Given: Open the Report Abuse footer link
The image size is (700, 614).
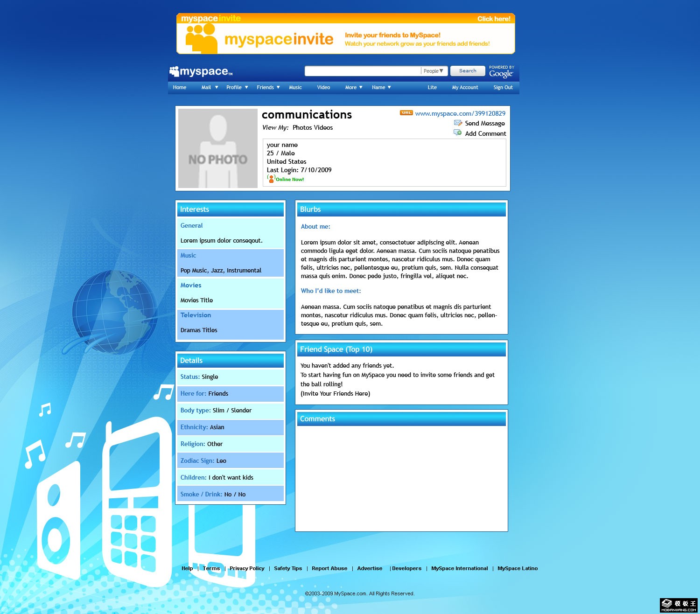Looking at the screenshot, I should coord(329,568).
